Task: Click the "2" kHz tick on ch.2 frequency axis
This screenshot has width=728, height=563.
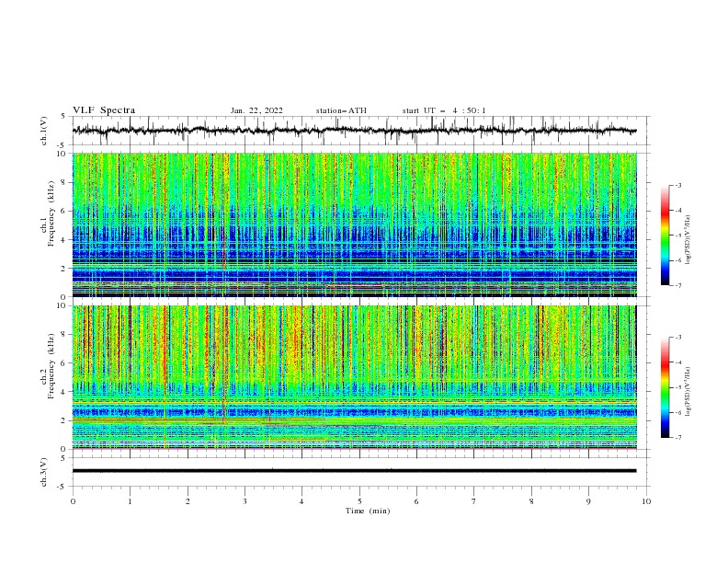Action: click(64, 420)
